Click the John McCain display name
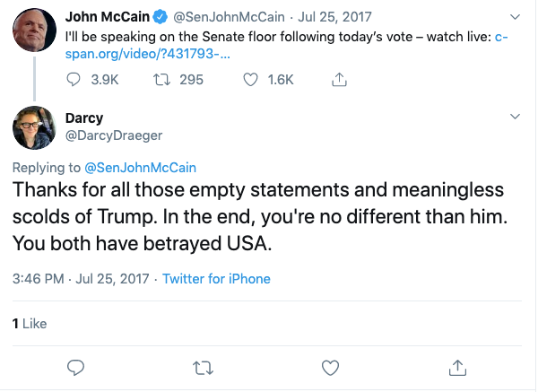 108,17
